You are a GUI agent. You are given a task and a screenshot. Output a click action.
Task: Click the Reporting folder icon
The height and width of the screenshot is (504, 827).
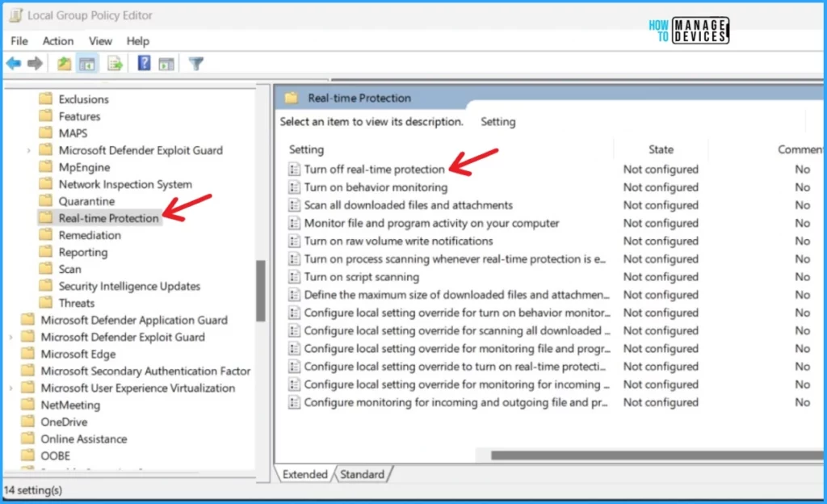46,251
